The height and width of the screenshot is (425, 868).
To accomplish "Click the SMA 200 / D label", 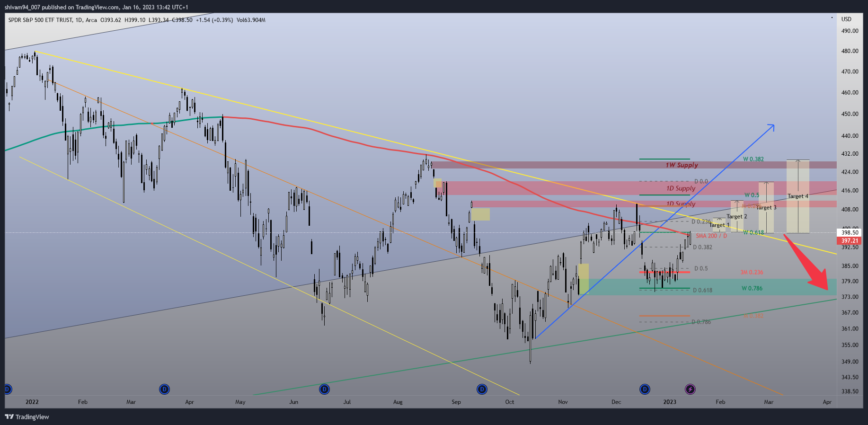I will [711, 236].
